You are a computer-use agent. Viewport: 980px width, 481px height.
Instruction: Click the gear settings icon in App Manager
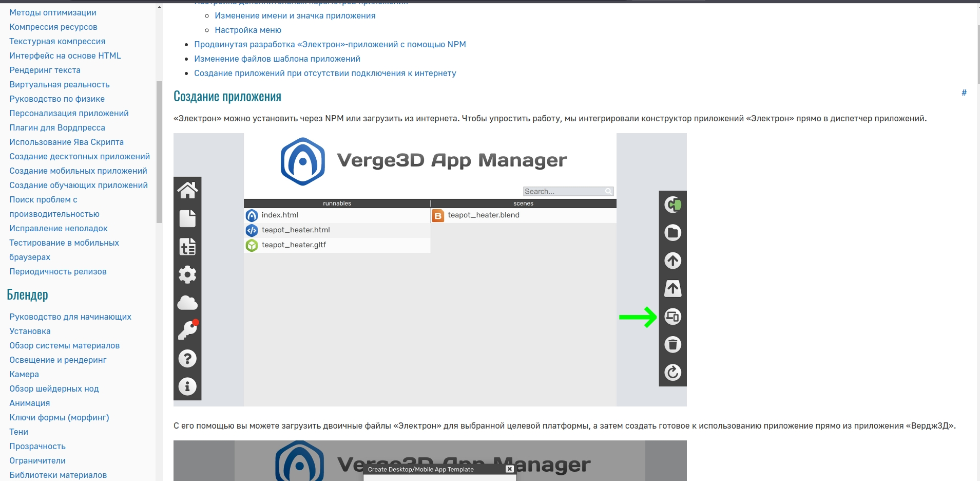point(187,274)
